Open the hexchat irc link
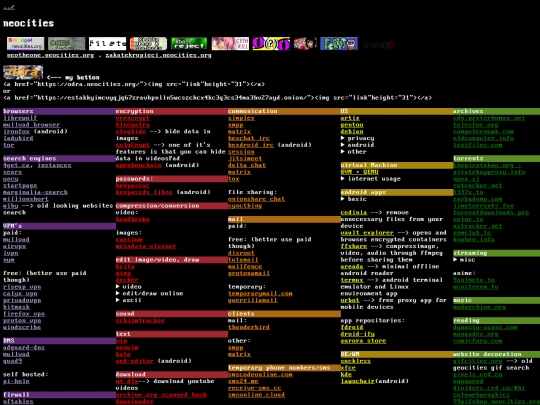 point(249,138)
